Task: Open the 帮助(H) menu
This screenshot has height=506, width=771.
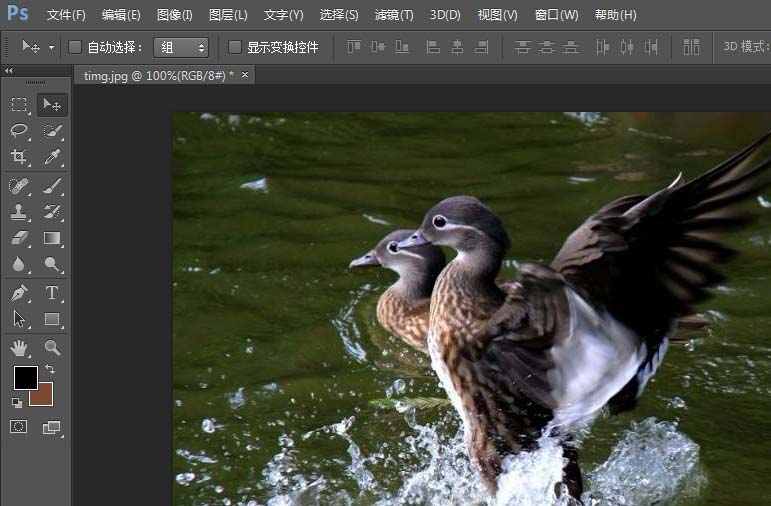Action: [615, 15]
